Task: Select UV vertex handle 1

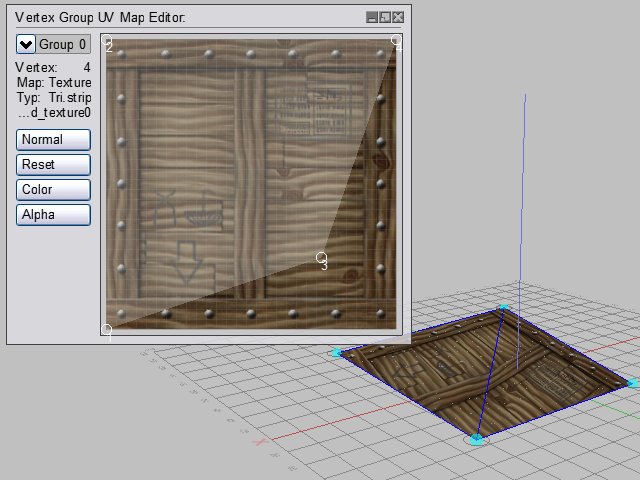Action: pyautogui.click(x=107, y=328)
